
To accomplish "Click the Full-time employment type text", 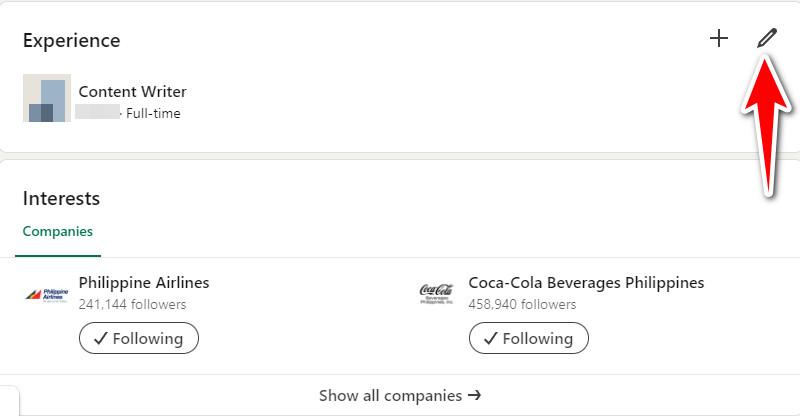I will [153, 113].
